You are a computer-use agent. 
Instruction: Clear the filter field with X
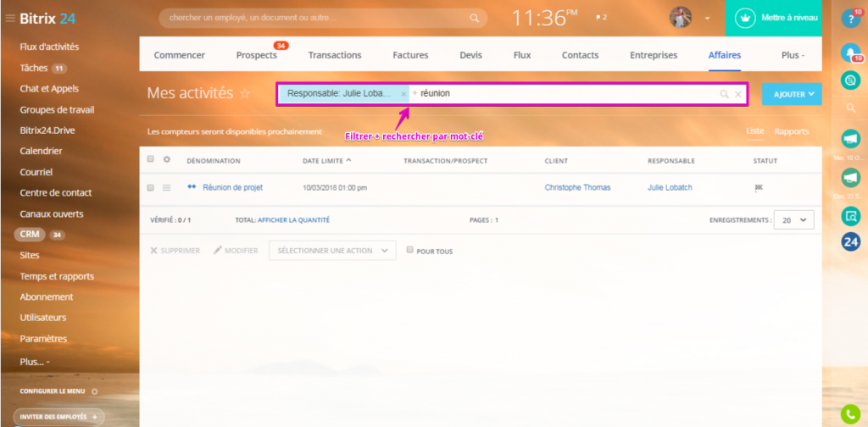tap(738, 94)
